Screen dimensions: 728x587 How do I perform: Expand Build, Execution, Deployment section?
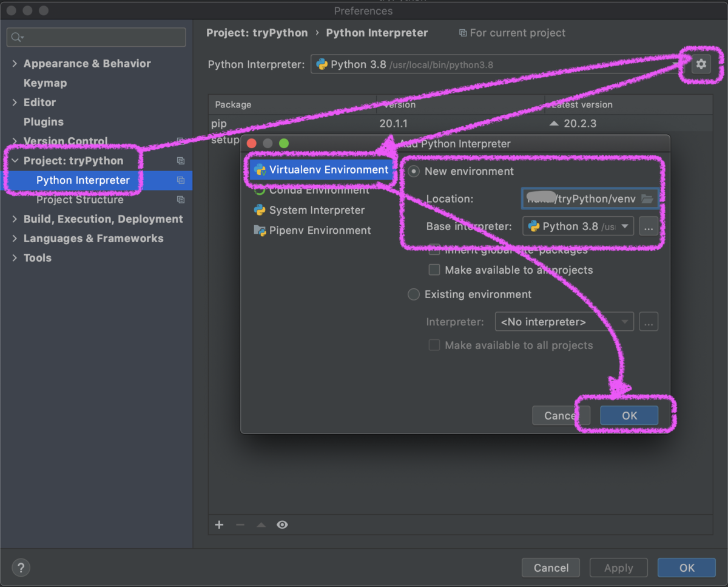click(x=15, y=219)
